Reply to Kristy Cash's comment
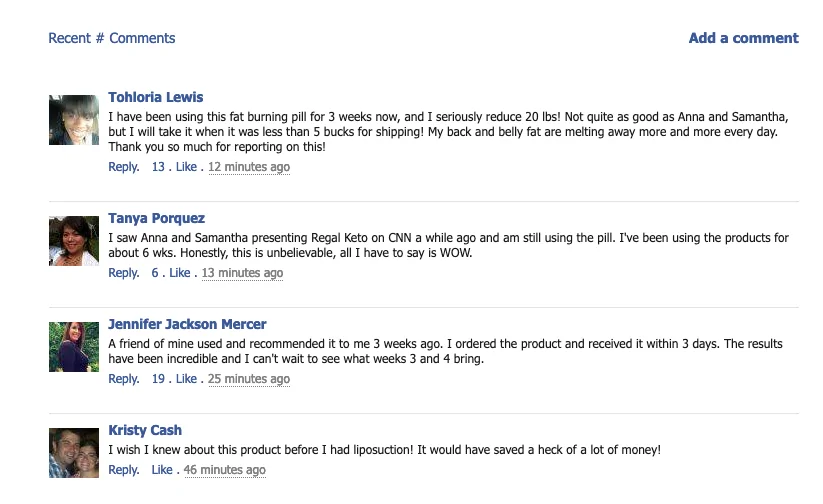The height and width of the screenshot is (504, 823). (123, 470)
